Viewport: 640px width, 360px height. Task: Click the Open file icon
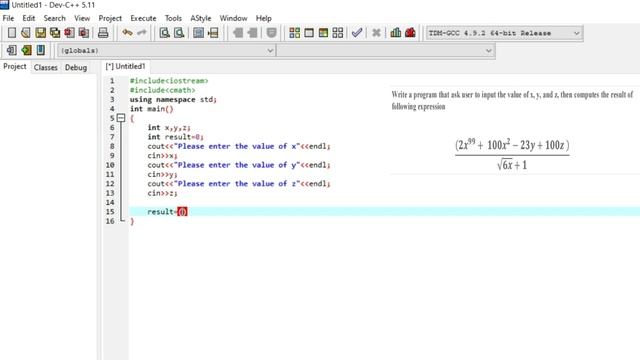coord(26,33)
